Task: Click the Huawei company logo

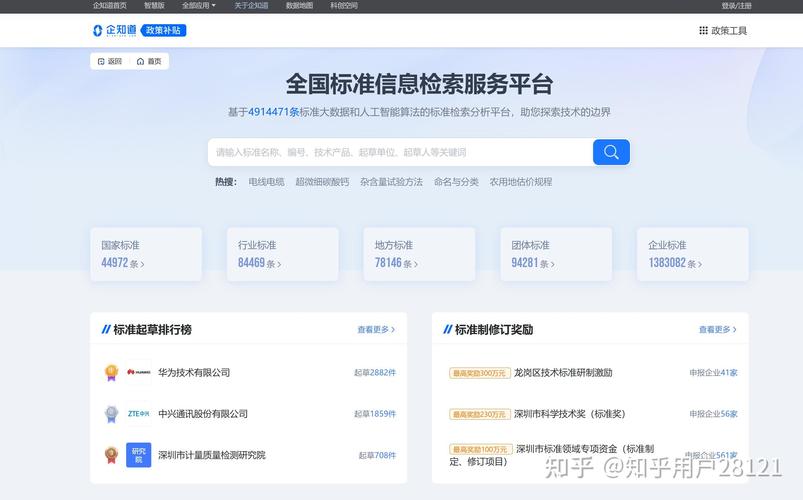Action: pyautogui.click(x=139, y=372)
